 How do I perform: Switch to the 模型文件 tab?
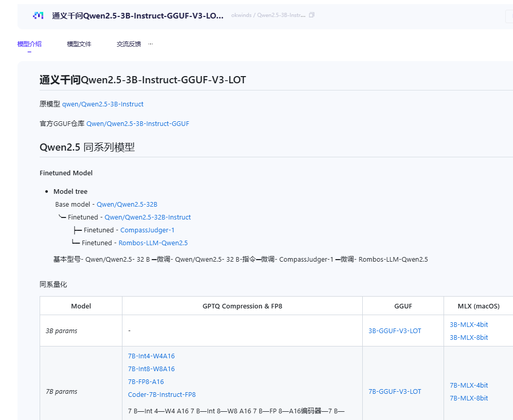click(x=79, y=44)
